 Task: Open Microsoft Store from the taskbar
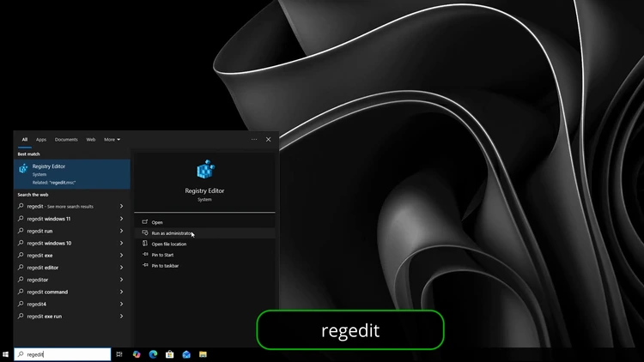click(170, 354)
